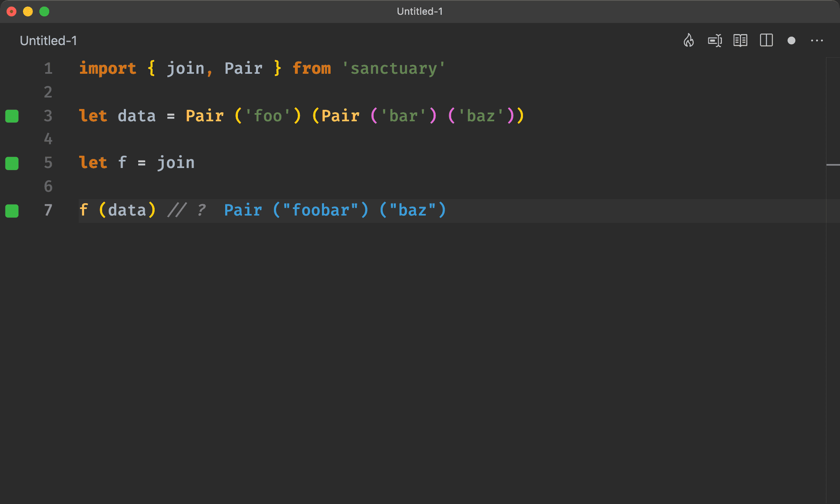Click the unverified dot status icon
The height and width of the screenshot is (504, 840).
click(792, 40)
